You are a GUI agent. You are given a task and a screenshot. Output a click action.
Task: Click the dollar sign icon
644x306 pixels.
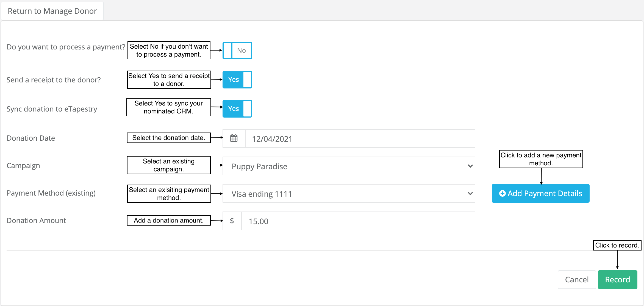click(232, 221)
